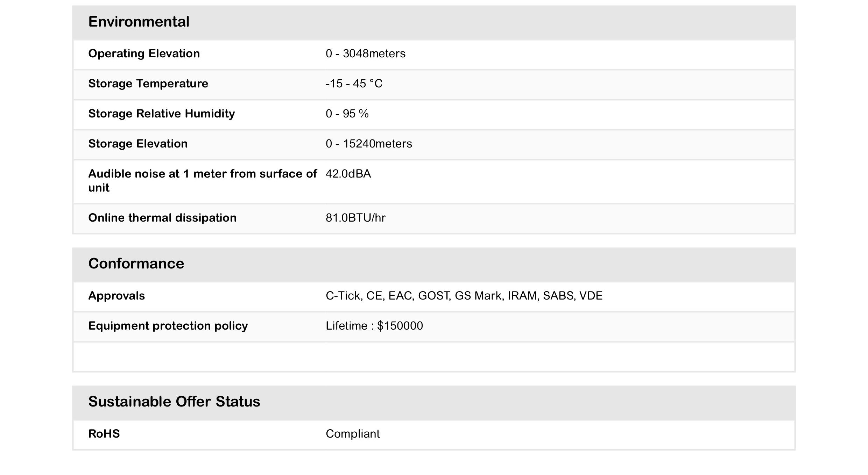The width and height of the screenshot is (868, 475).
Task: Click the 42.0dBA noise value
Action: (x=348, y=174)
